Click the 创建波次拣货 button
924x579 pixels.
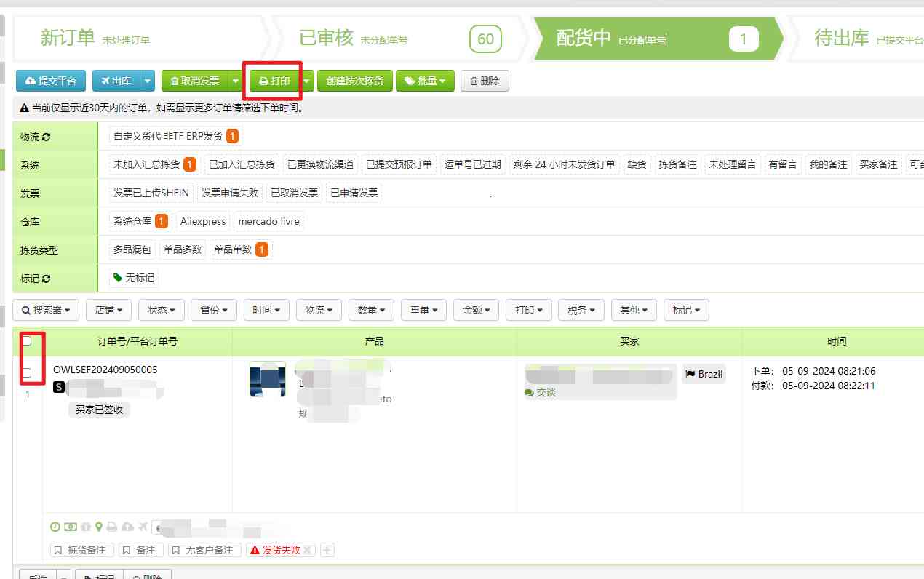click(x=355, y=81)
